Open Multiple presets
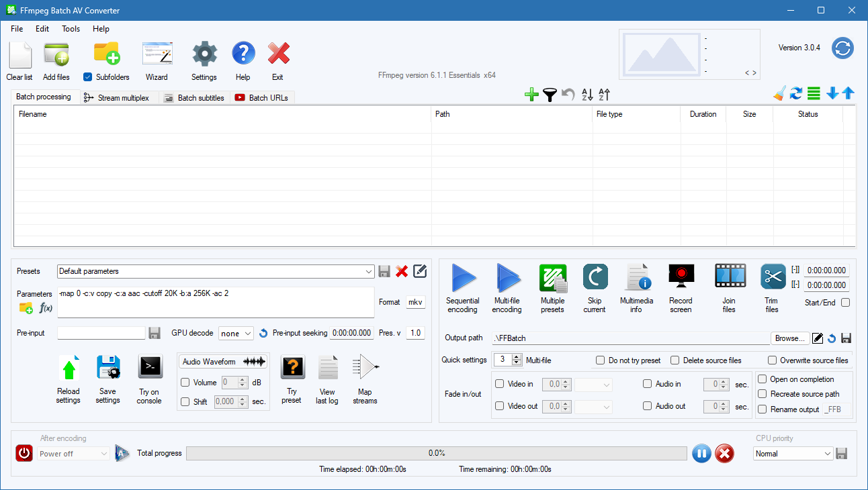868x490 pixels. pos(553,278)
